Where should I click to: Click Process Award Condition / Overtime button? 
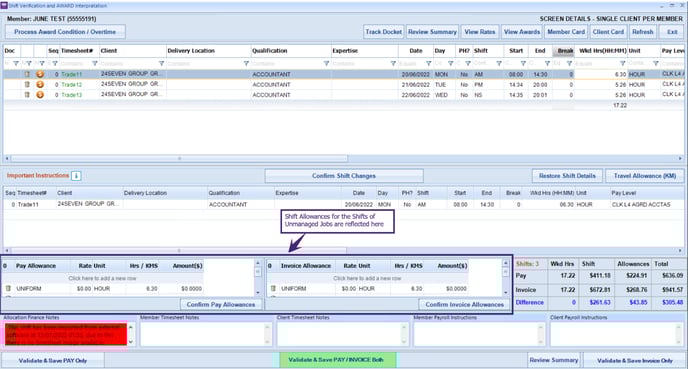coord(65,32)
